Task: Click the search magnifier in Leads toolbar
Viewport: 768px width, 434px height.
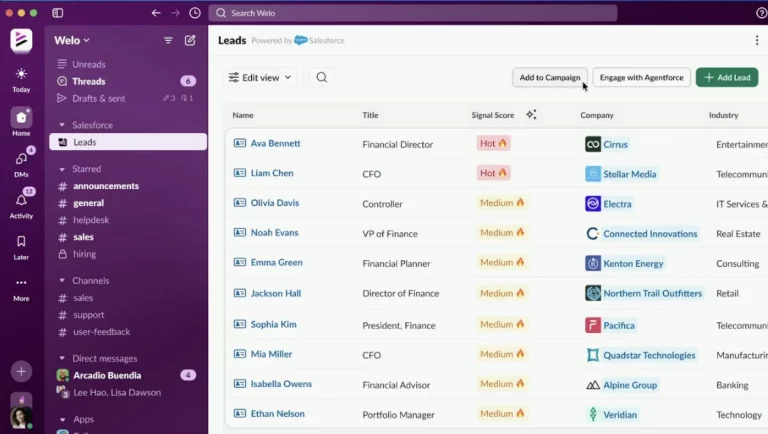Action: pos(321,77)
